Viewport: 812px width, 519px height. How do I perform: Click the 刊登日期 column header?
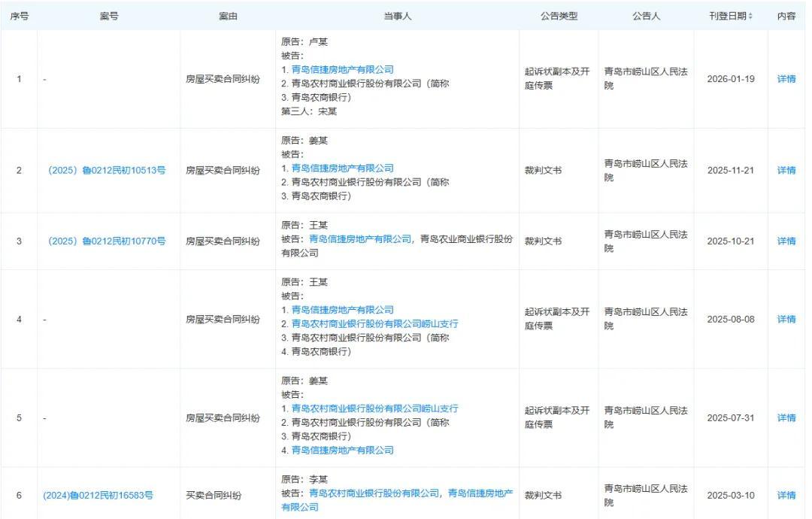pyautogui.click(x=728, y=16)
